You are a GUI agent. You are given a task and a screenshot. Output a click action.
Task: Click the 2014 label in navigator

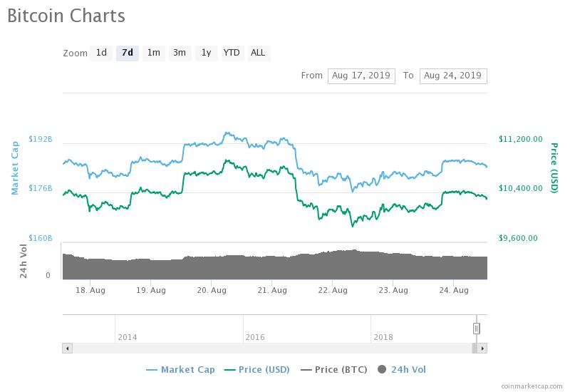(x=128, y=337)
